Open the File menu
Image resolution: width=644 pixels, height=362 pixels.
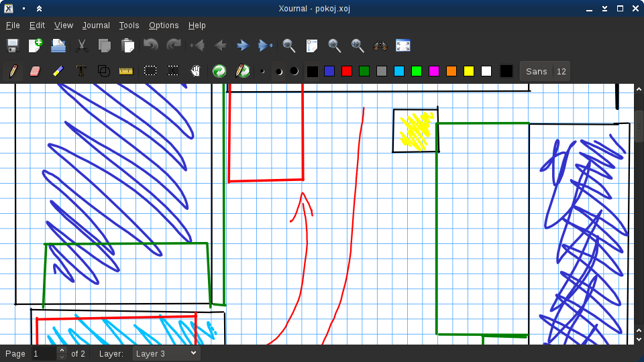[13, 25]
